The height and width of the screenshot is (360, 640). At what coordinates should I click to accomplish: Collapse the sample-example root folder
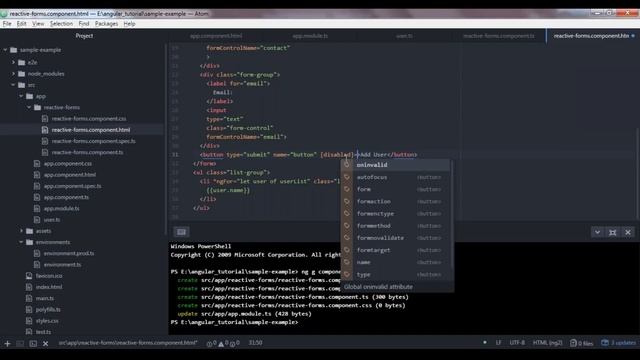point(5,50)
